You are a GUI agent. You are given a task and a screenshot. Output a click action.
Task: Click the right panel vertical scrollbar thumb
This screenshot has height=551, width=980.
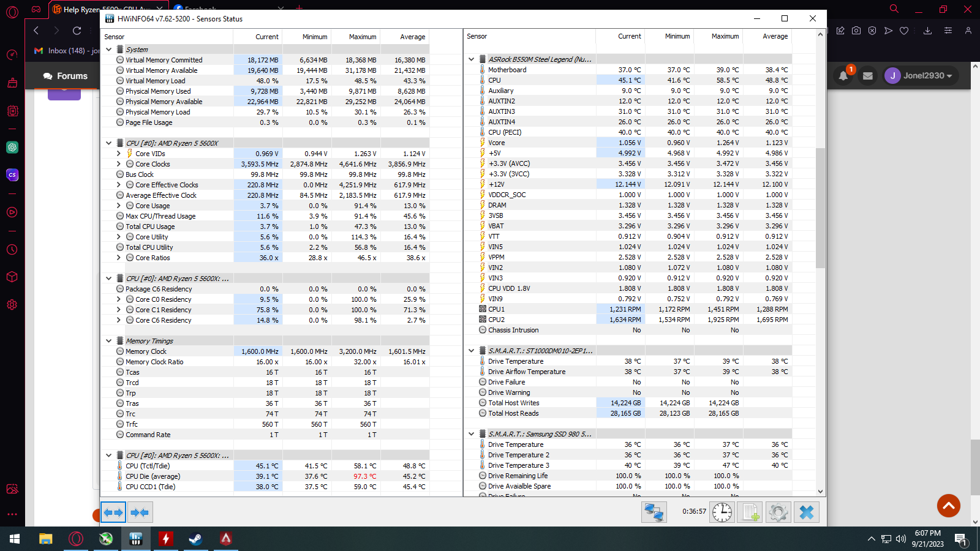tap(820, 208)
